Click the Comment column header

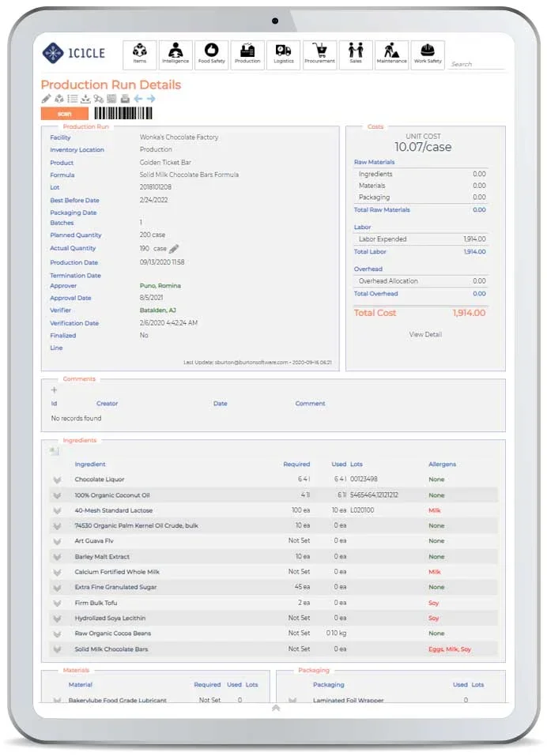point(310,404)
